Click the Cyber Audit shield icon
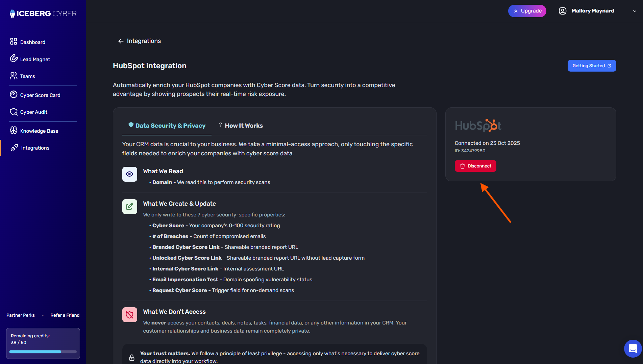The image size is (643, 364). [14, 112]
